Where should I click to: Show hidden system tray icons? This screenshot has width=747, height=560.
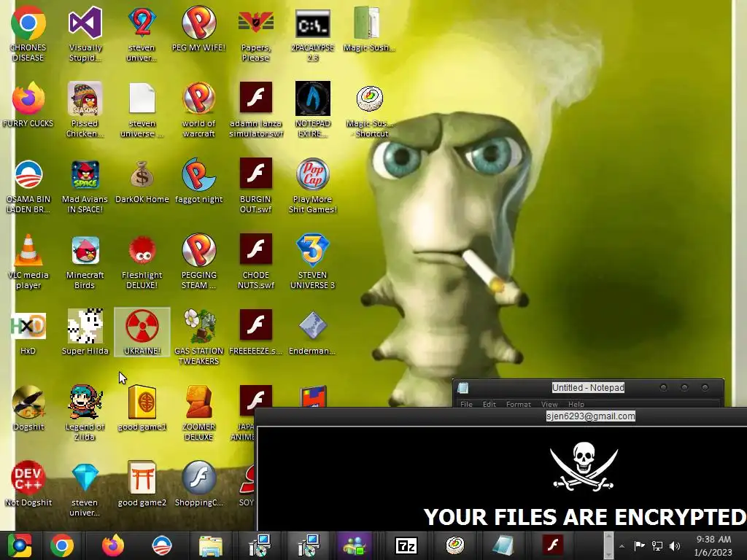coord(622,546)
